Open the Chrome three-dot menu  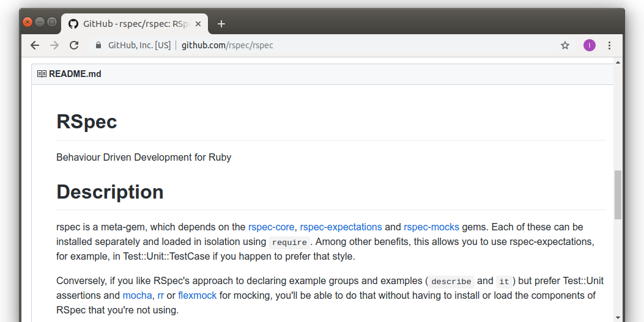(610, 45)
